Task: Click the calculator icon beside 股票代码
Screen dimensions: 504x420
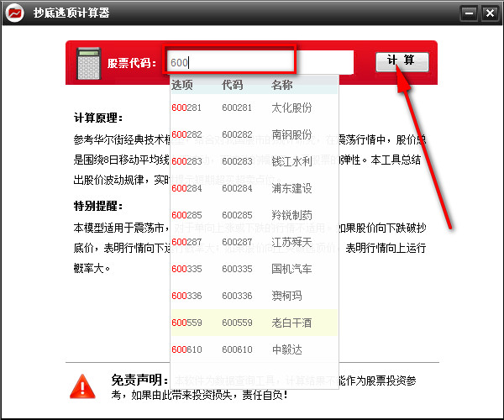Action: click(x=89, y=63)
